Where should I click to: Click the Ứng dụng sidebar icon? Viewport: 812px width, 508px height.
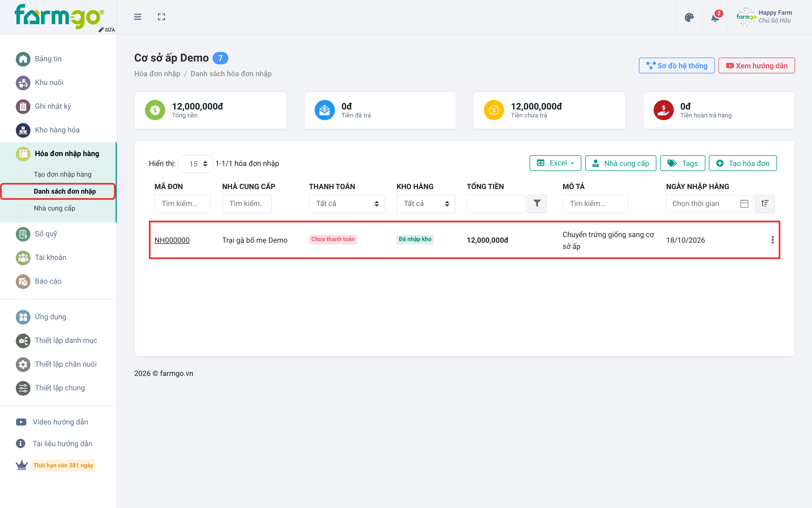click(x=23, y=317)
